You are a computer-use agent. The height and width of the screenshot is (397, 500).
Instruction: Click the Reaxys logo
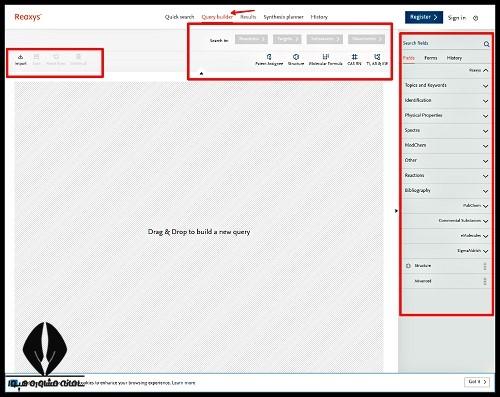28,17
